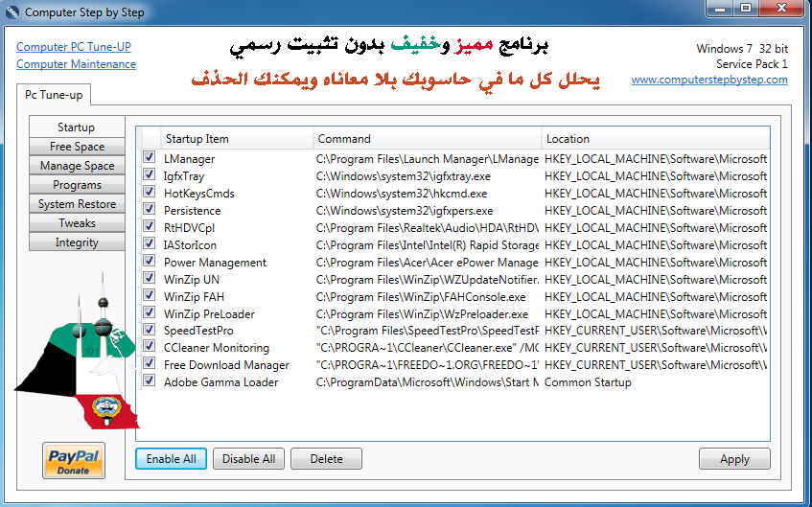The width and height of the screenshot is (812, 507).
Task: Uncheck the IgfxTray startup checkbox
Action: (x=150, y=174)
